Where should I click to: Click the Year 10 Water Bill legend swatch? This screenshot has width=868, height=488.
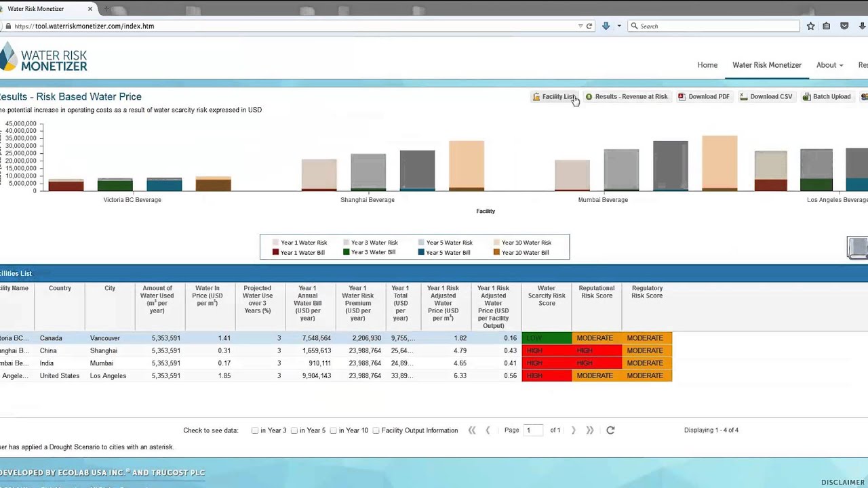coord(496,253)
